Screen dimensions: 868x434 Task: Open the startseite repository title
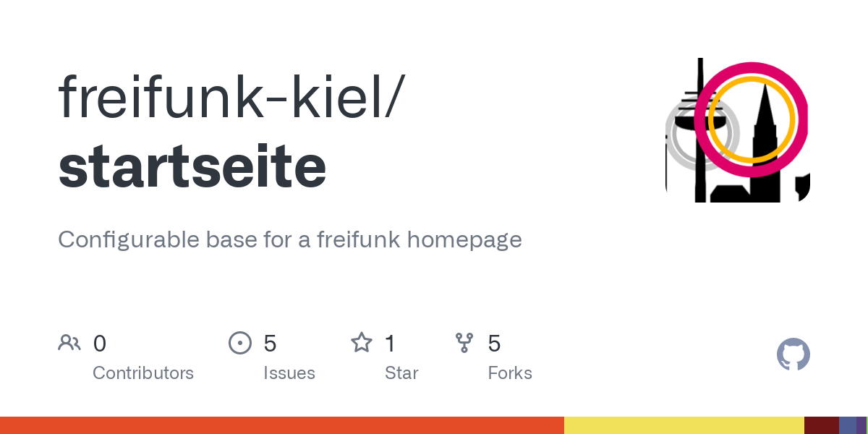pyautogui.click(x=192, y=166)
